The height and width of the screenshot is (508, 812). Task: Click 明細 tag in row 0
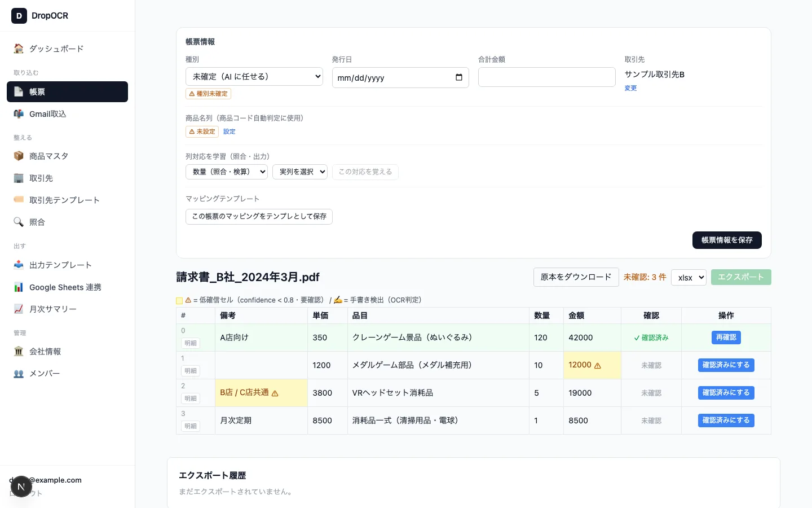coord(191,343)
